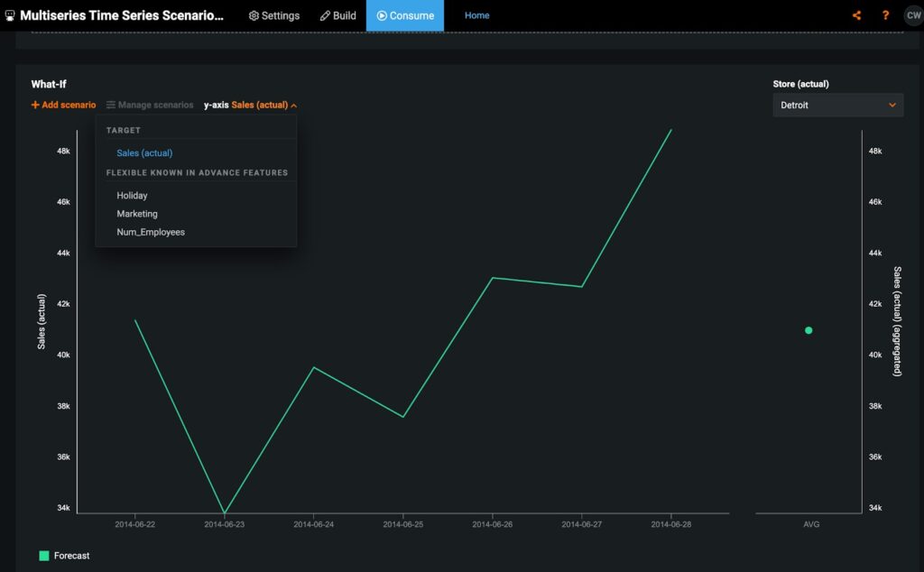Click the green AVG data point
Screen dimensions: 924x572
point(808,330)
